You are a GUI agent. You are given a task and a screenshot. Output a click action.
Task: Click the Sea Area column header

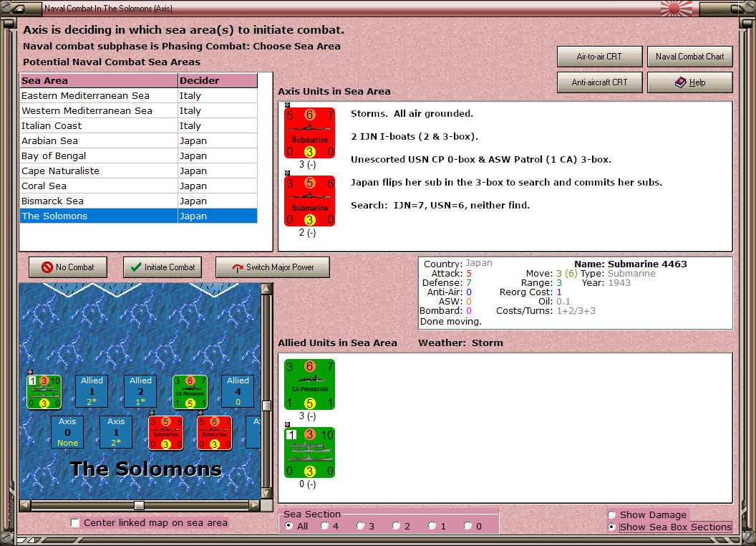99,81
